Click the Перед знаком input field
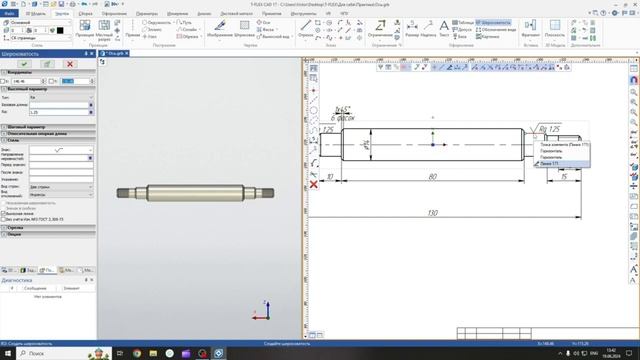Viewport: 640px width, 360px height. [x=61, y=165]
